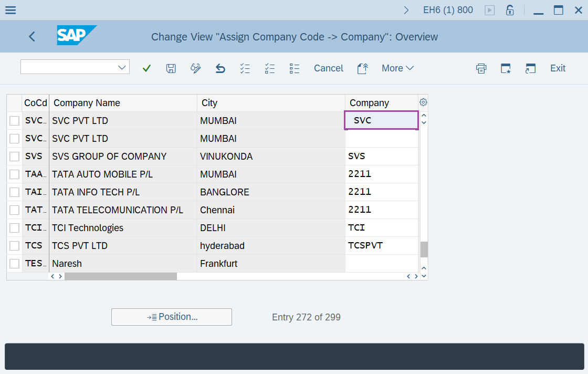Expand the More menu chevron
Image resolution: width=588 pixels, height=374 pixels.
(x=411, y=68)
